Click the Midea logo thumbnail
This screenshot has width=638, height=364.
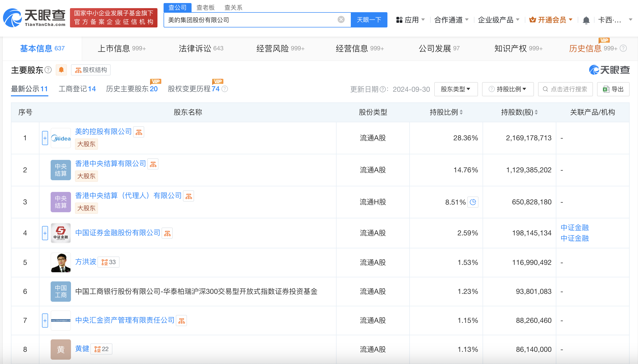(x=61, y=138)
